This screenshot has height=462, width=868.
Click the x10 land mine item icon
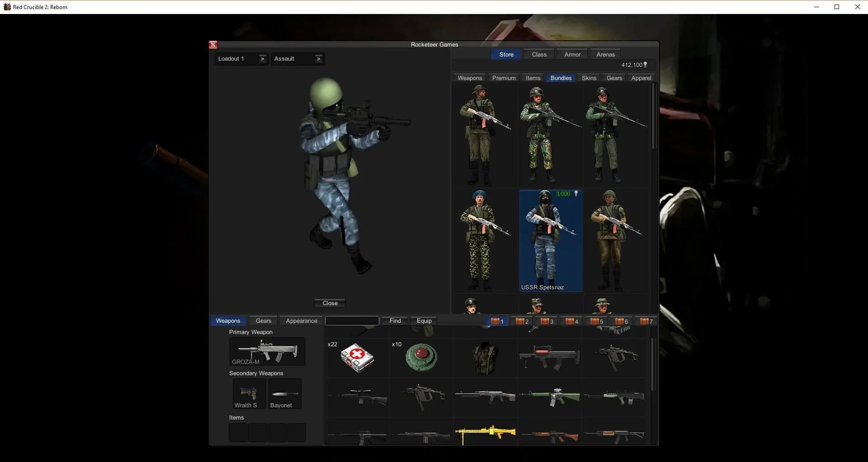[x=420, y=358]
